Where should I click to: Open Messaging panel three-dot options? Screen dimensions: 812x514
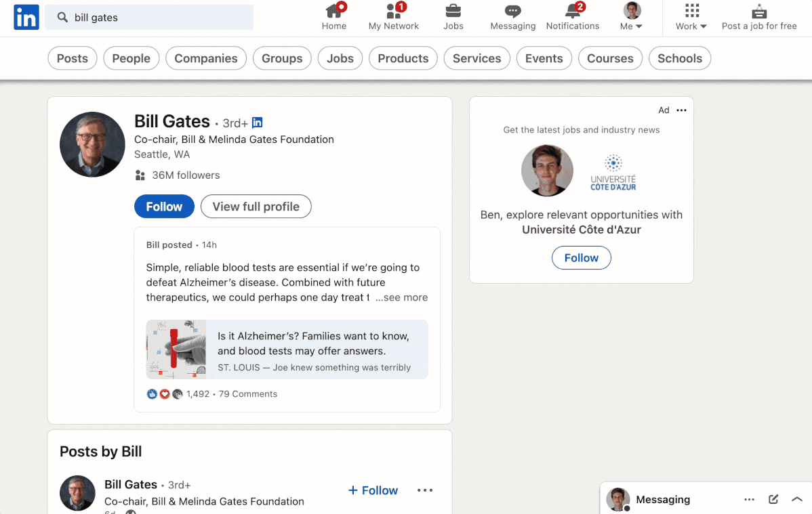(x=749, y=500)
